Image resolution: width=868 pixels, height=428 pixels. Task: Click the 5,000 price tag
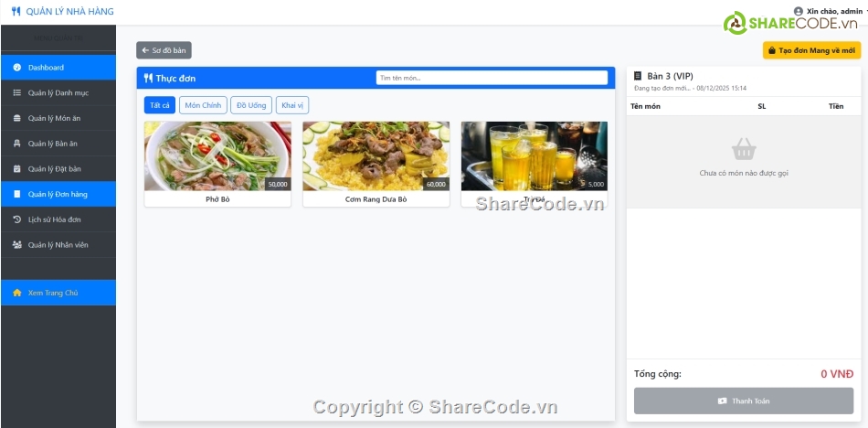tap(596, 185)
